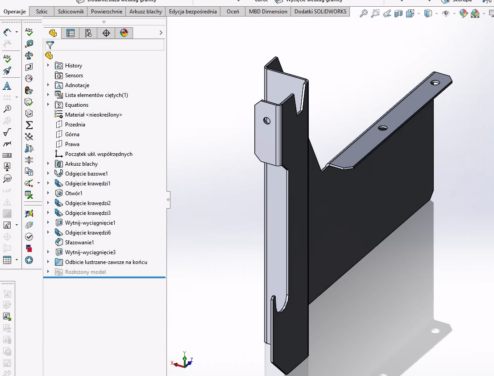Click the Weld Symbol annotation tool

(x=7, y=144)
